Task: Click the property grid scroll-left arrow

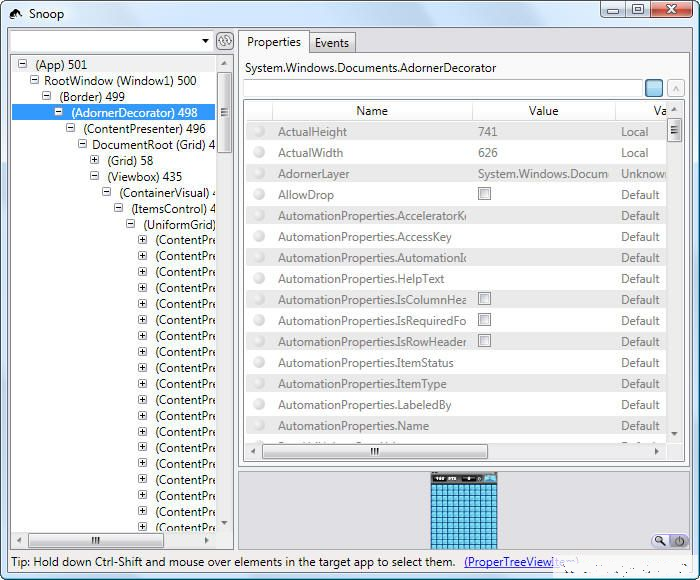Action: (x=253, y=451)
